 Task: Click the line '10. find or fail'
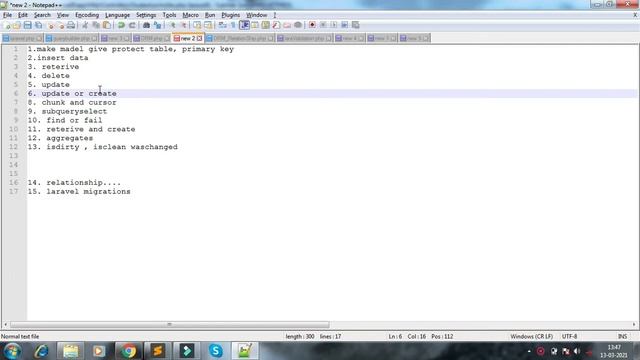tap(65, 120)
